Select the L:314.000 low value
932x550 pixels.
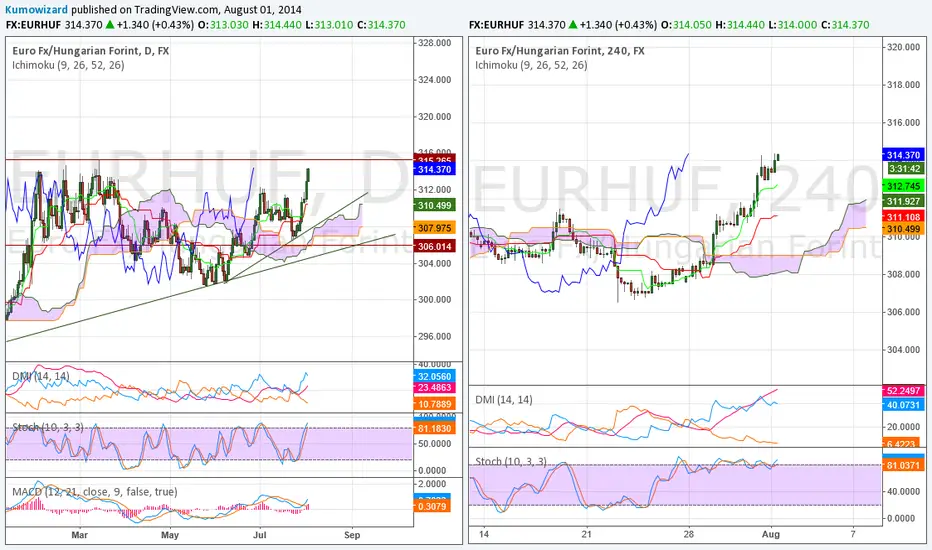point(792,25)
